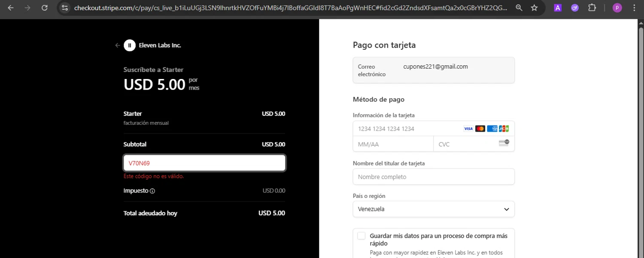Click the Visa card icon
The width and height of the screenshot is (644, 258).
(x=468, y=129)
